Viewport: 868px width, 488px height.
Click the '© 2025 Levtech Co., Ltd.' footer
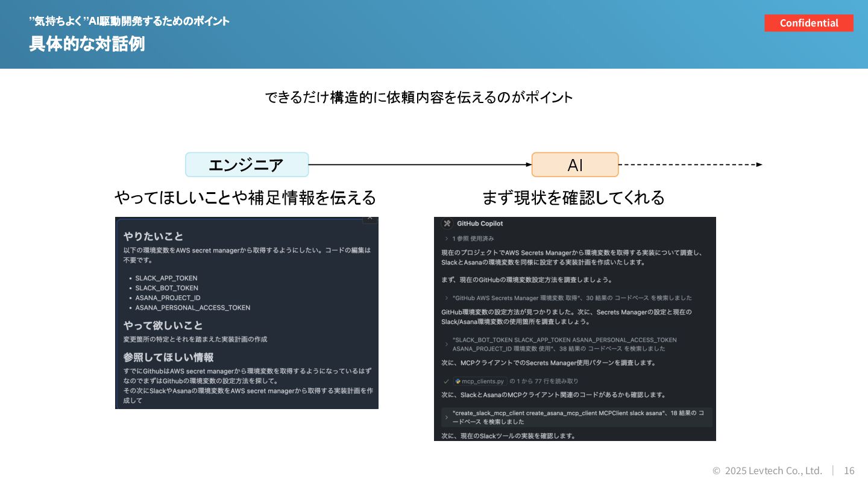[767, 471]
